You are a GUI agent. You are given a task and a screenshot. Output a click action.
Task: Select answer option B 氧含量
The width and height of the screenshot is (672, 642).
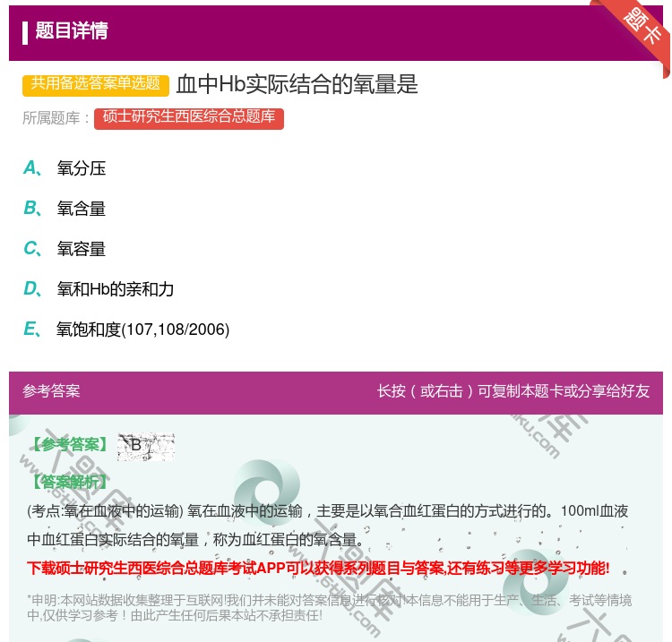point(65,208)
